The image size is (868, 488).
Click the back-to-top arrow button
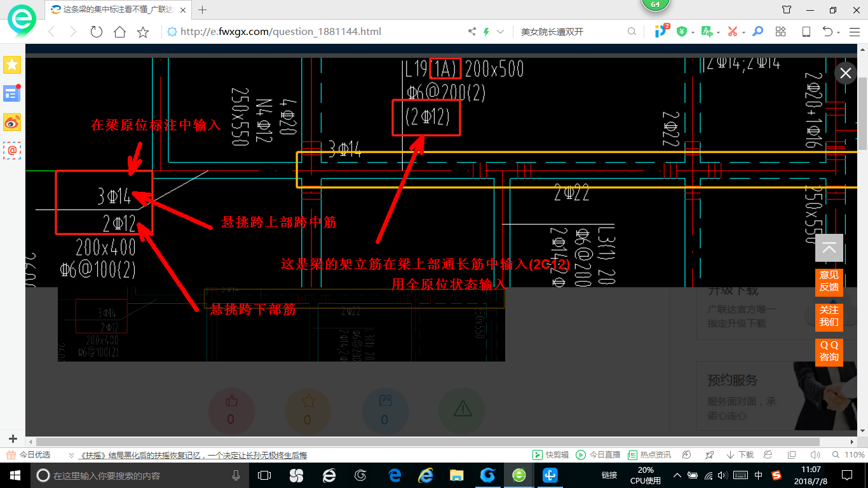point(829,248)
